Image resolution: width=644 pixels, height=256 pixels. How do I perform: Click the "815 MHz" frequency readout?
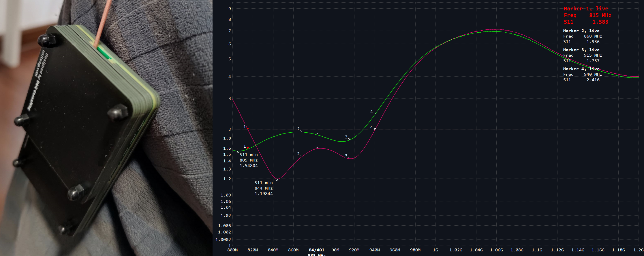(600, 15)
